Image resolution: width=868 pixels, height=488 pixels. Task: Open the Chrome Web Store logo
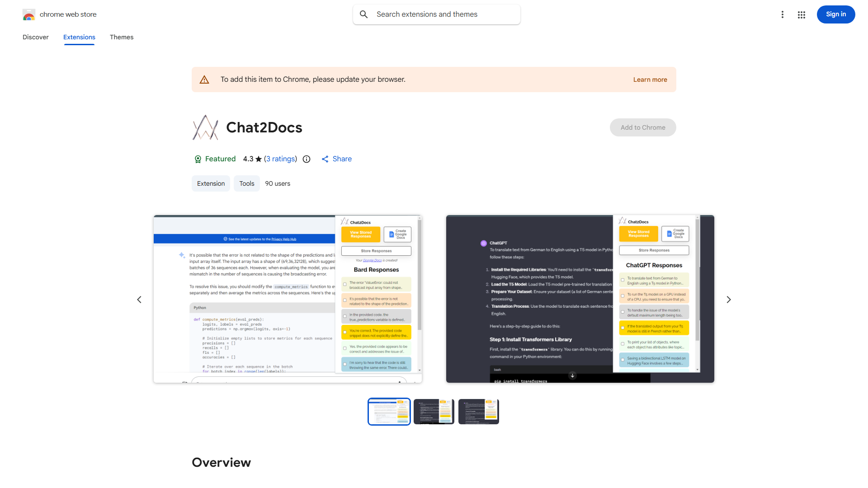(29, 14)
